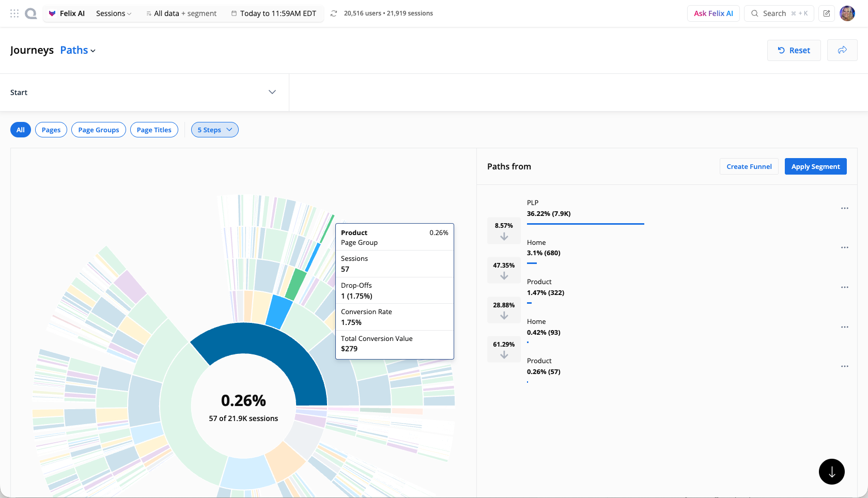Click the Home 0.42% (93) path step
The height and width of the screenshot is (498, 868).
point(544,331)
